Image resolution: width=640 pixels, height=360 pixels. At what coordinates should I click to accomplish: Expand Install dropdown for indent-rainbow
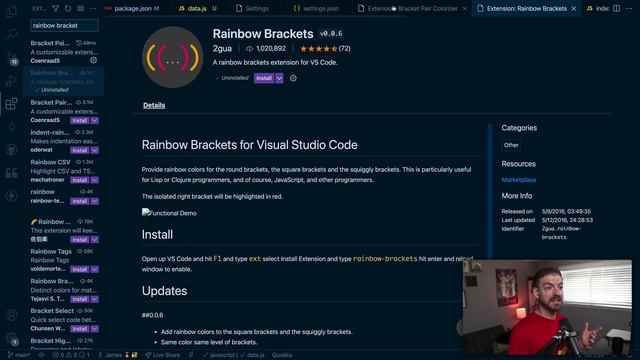tap(95, 150)
